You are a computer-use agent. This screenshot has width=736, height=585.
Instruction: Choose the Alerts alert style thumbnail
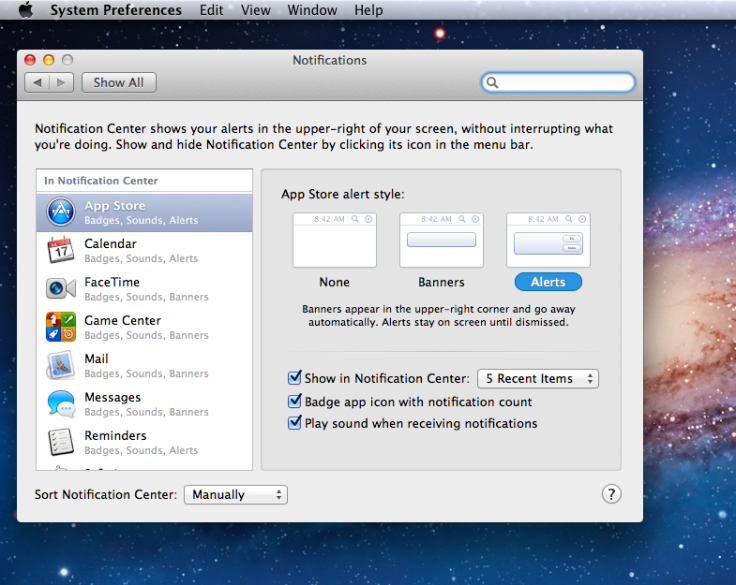[548, 240]
